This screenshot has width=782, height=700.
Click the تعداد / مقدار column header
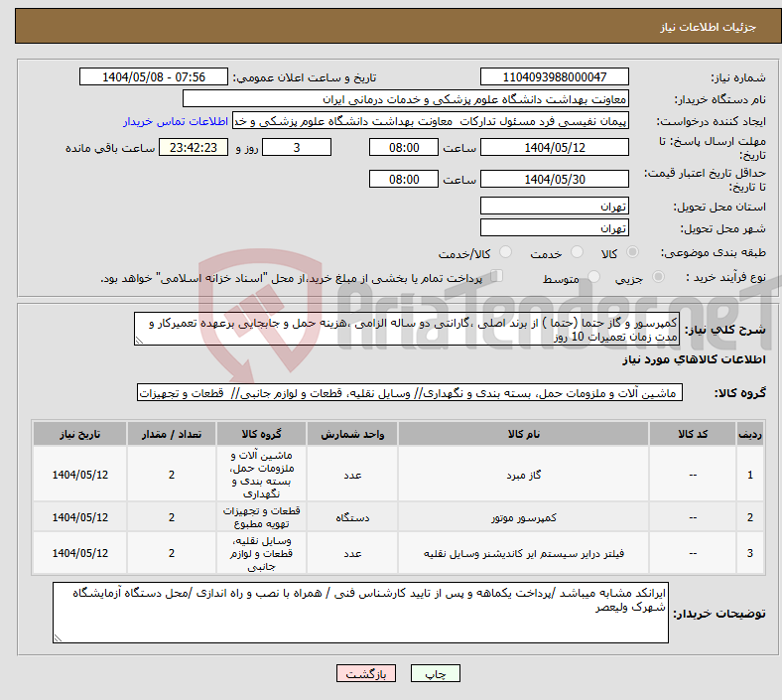[172, 434]
